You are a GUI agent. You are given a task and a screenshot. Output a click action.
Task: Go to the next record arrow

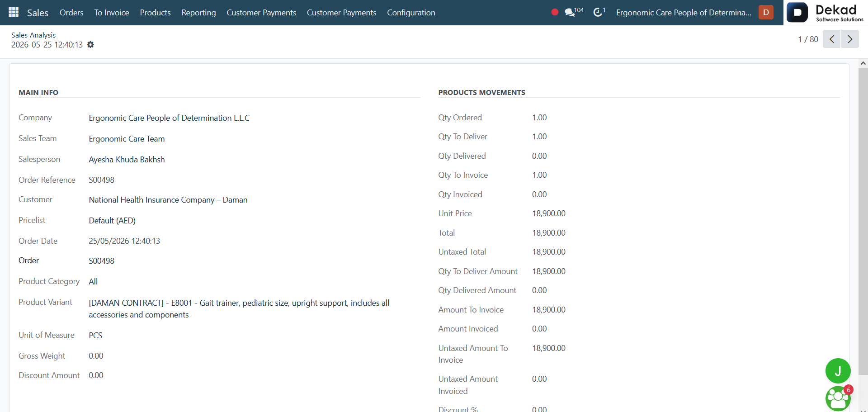(x=850, y=39)
